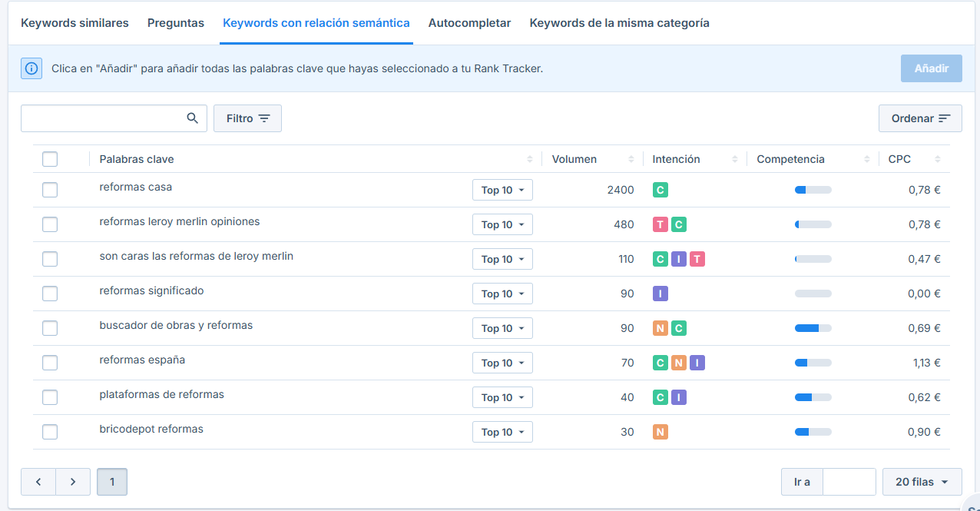Open the Autocompletar tab
This screenshot has width=980, height=511.
pos(469,23)
